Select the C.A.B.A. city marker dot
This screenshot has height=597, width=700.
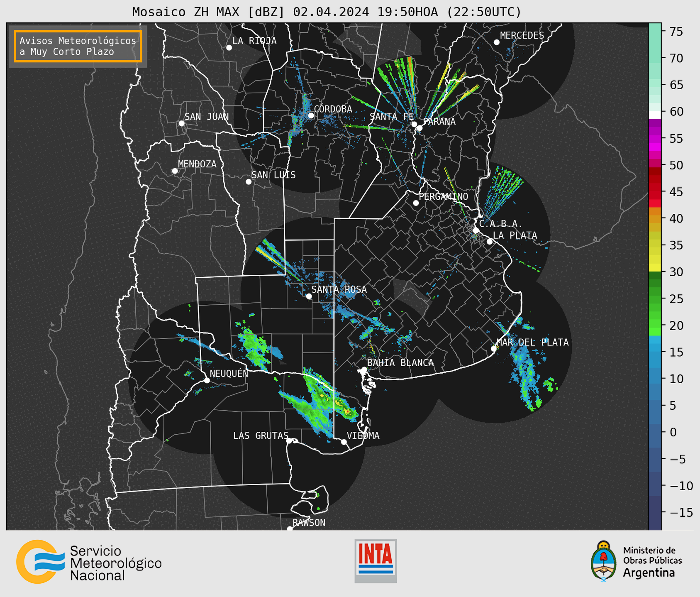pyautogui.click(x=476, y=230)
